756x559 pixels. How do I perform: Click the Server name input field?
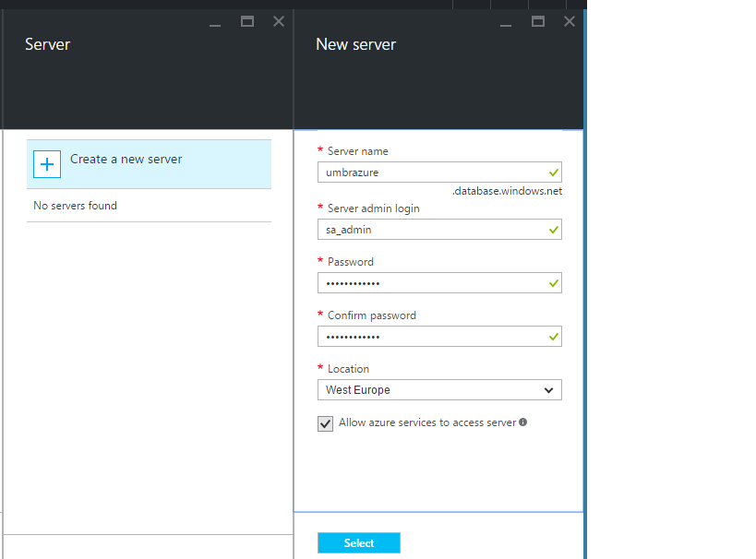point(439,172)
